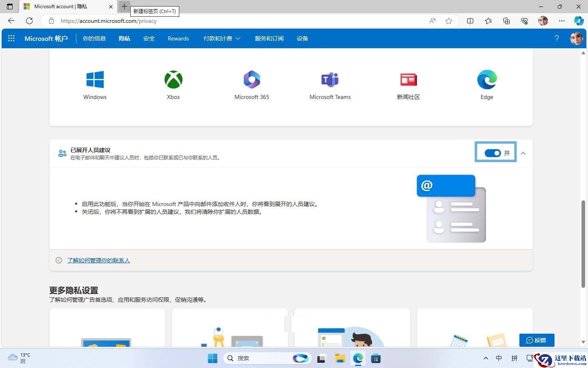Click the 更多隐私设置 heading
This screenshot has width=588, height=368.
(74, 290)
